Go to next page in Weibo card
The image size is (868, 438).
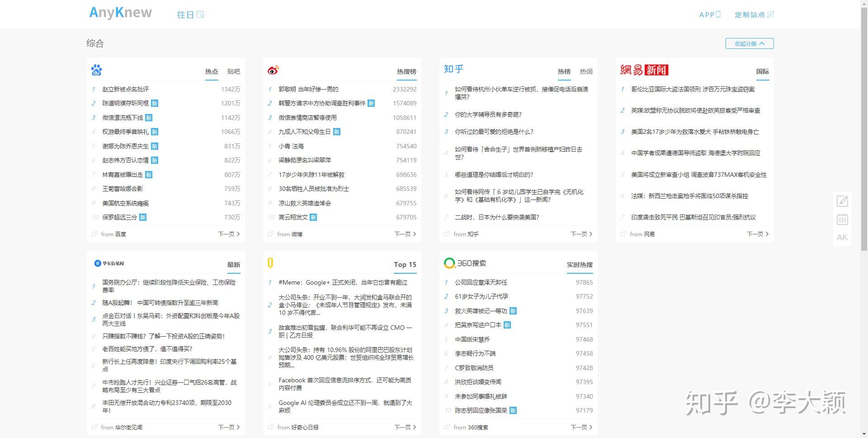[406, 234]
